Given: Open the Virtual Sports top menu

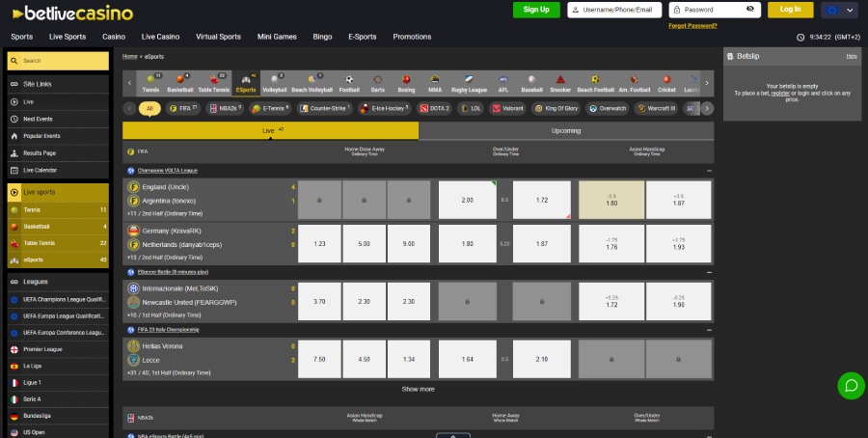Looking at the screenshot, I should pos(218,37).
